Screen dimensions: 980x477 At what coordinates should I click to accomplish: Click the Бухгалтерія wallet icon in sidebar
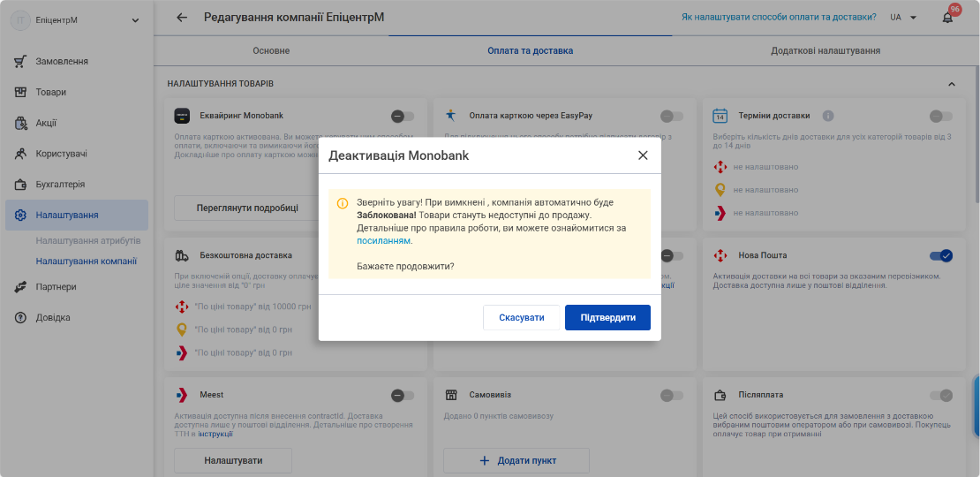coord(20,185)
